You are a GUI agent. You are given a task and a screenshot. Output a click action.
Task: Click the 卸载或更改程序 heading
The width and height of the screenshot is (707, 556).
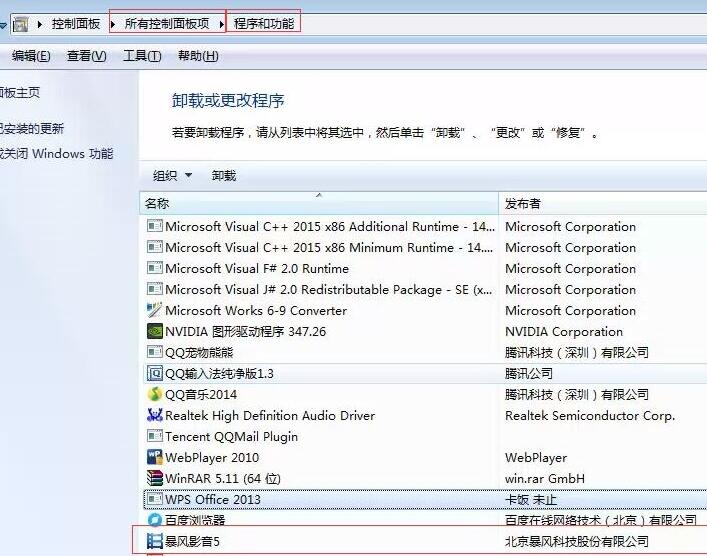point(228,100)
